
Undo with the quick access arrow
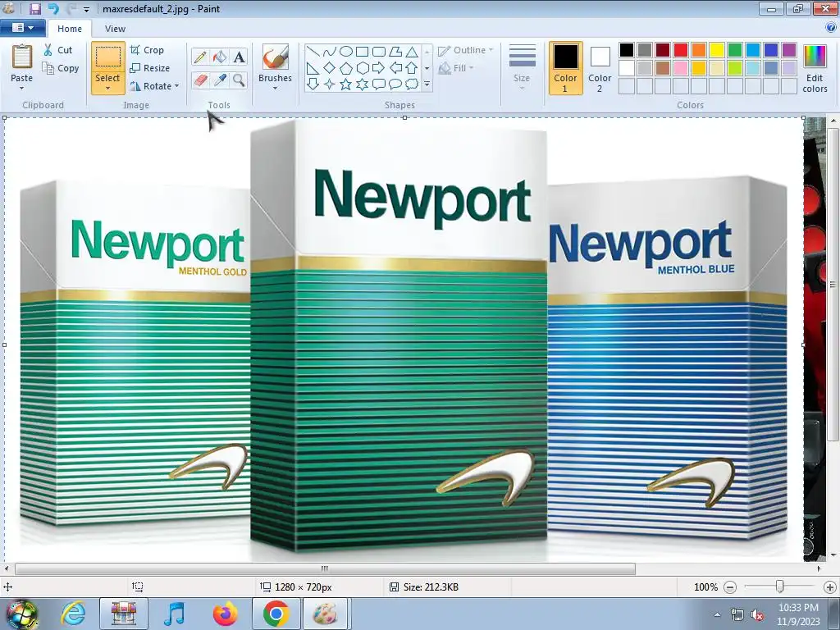tap(53, 8)
